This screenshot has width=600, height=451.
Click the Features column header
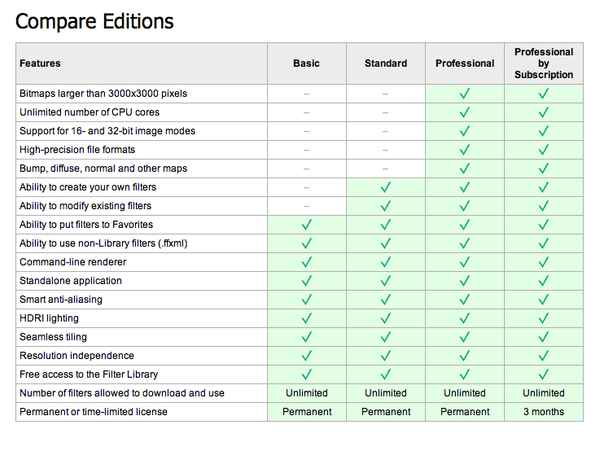coord(40,63)
